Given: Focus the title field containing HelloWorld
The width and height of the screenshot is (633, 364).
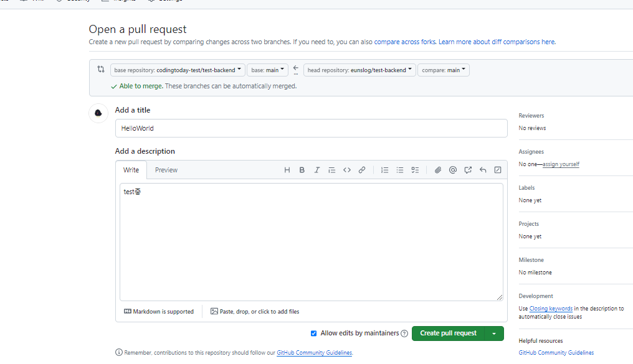Looking at the screenshot, I should click(x=312, y=128).
